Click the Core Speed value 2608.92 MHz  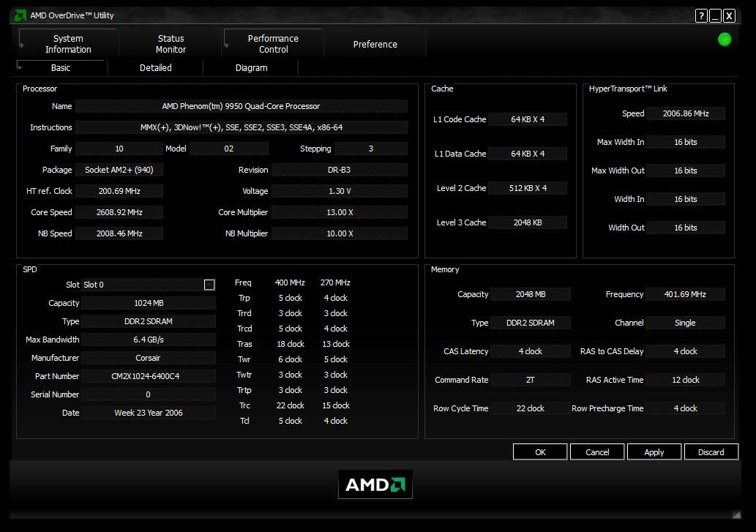(x=119, y=212)
